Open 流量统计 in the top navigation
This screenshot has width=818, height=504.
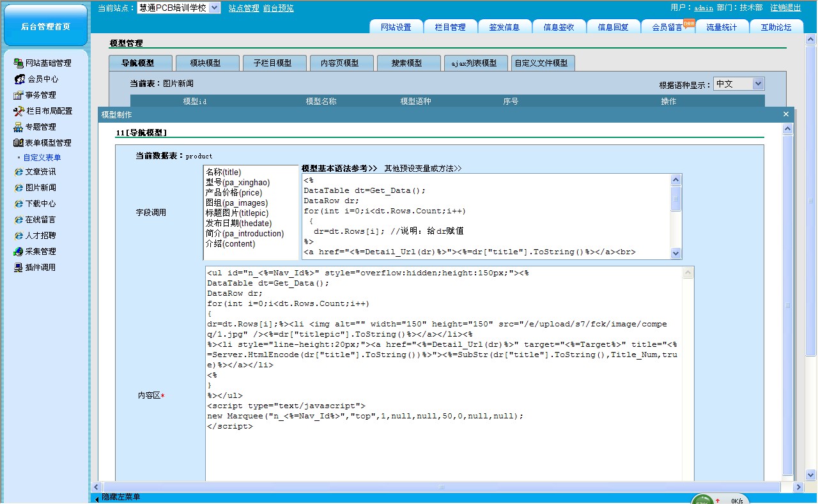point(721,27)
